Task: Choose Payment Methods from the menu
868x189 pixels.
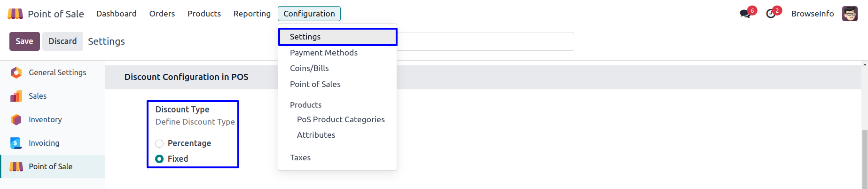Action: click(323, 53)
